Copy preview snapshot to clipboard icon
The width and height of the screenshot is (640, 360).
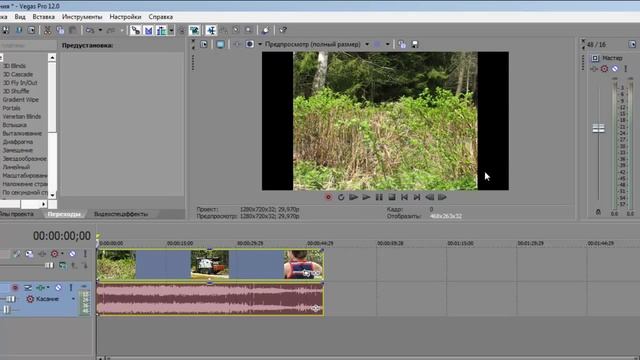pyautogui.click(x=402, y=44)
